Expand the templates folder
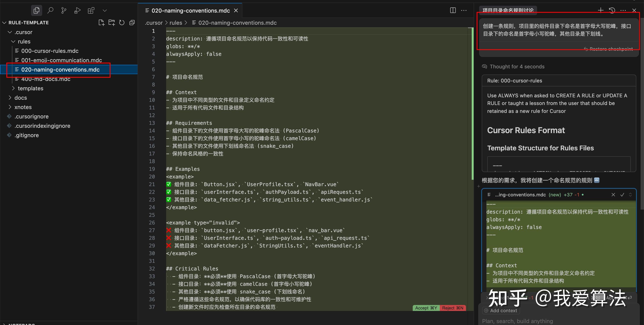644x325 pixels. point(30,88)
